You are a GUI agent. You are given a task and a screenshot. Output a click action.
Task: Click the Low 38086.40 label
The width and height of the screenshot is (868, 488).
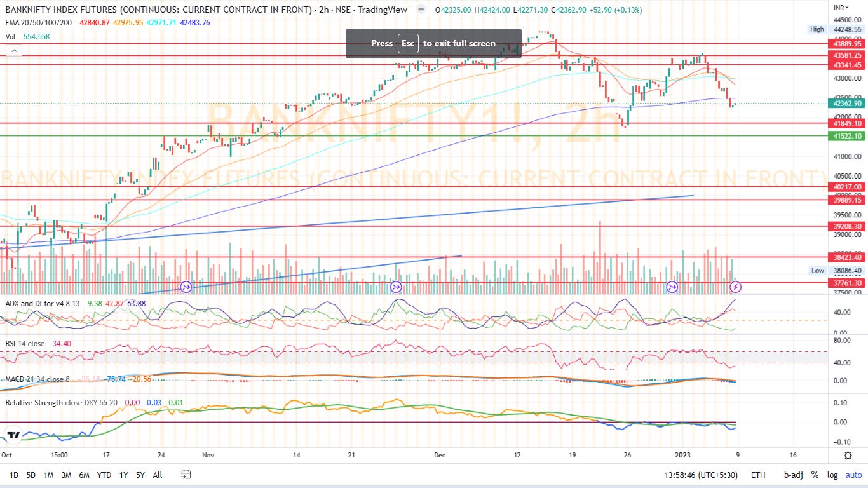coord(836,270)
